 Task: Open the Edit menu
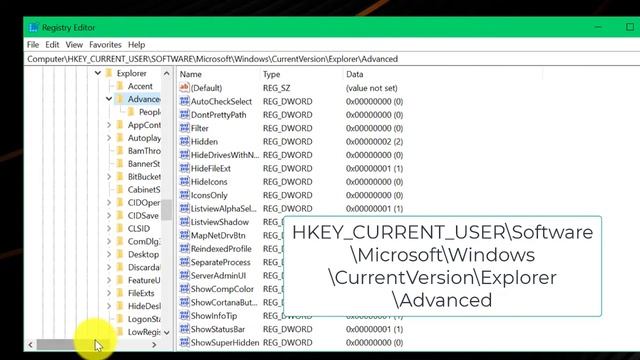click(x=52, y=44)
